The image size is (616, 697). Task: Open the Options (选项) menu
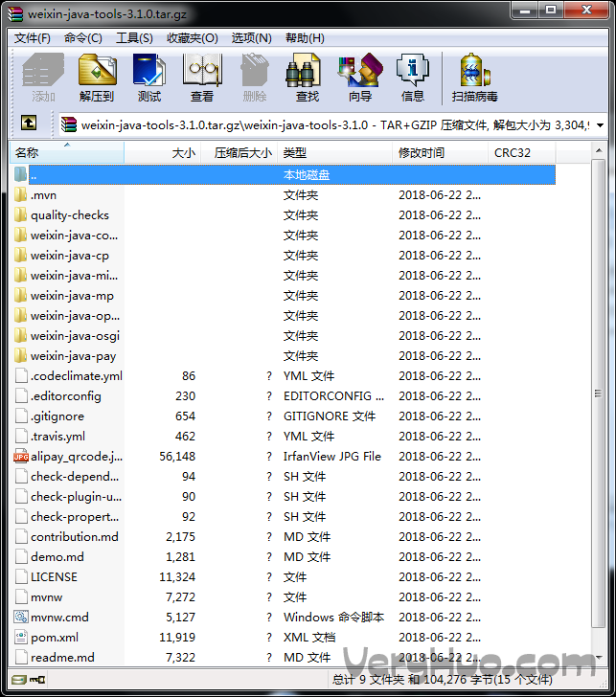[251, 38]
